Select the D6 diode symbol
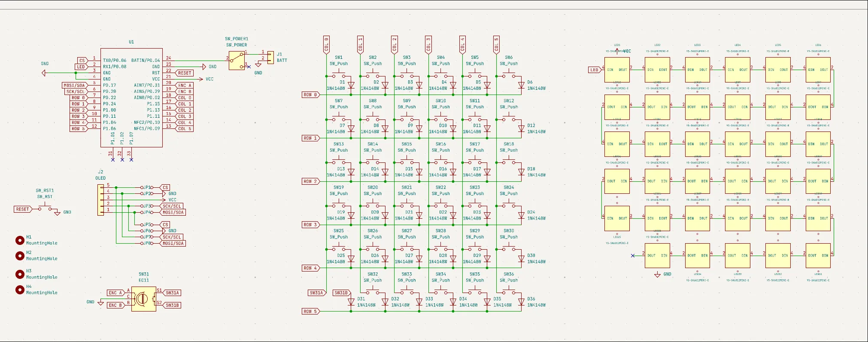The height and width of the screenshot is (342, 868). coord(521,85)
